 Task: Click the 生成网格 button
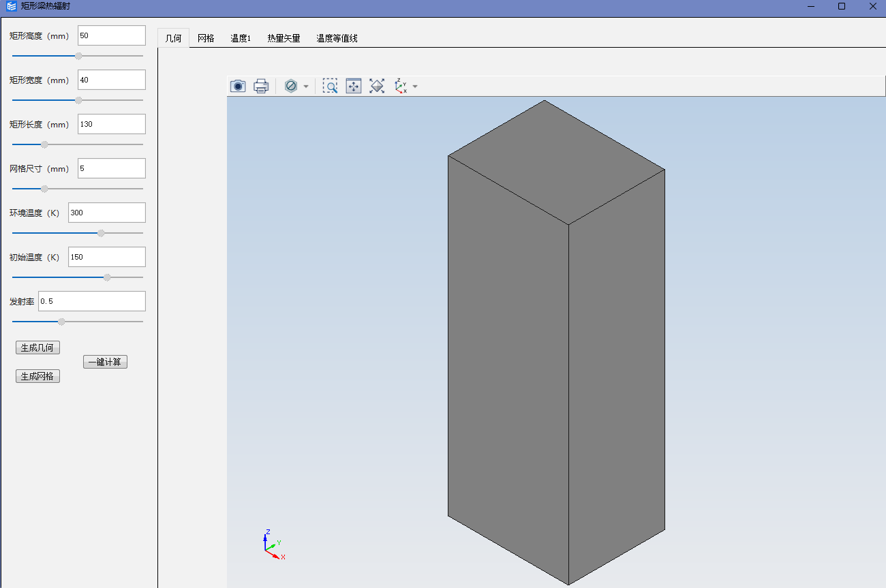[x=37, y=376]
